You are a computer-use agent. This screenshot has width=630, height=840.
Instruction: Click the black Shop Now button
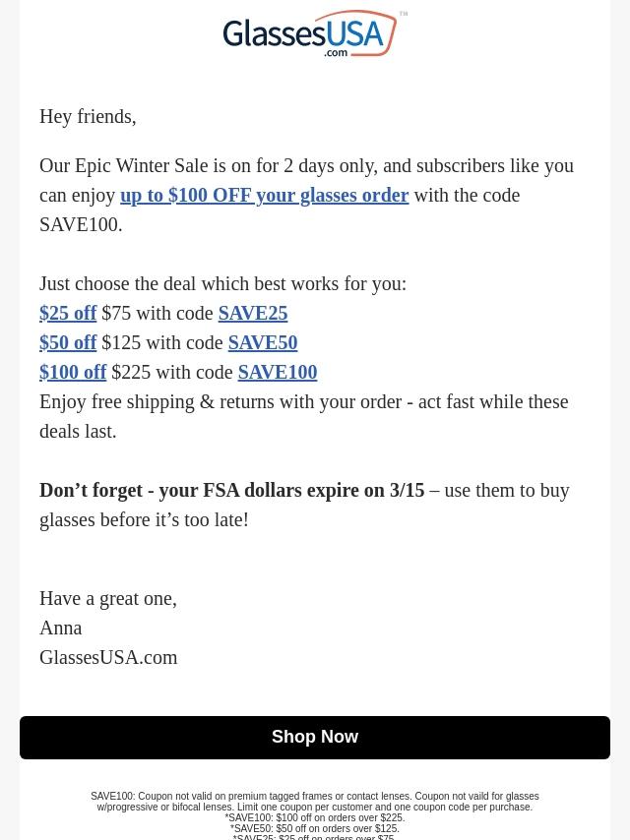point(315,737)
